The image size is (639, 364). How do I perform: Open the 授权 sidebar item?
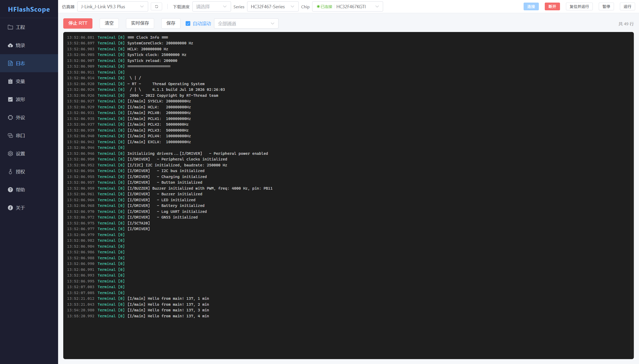tap(29, 172)
